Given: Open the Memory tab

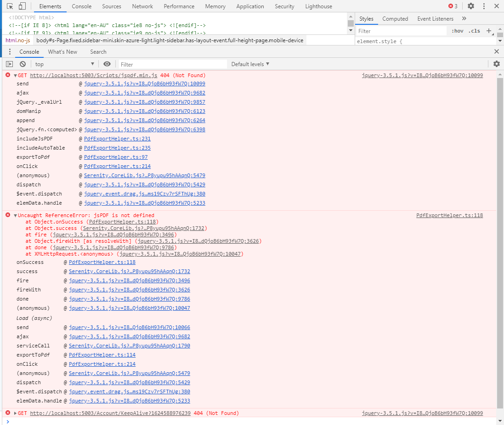Looking at the screenshot, I should [x=215, y=6].
